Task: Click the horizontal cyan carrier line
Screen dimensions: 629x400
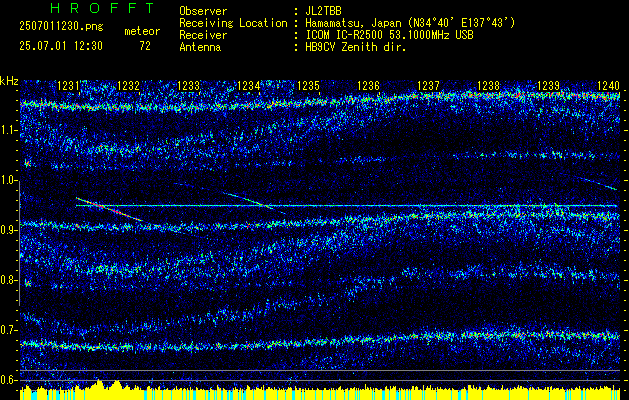Action: click(x=346, y=205)
